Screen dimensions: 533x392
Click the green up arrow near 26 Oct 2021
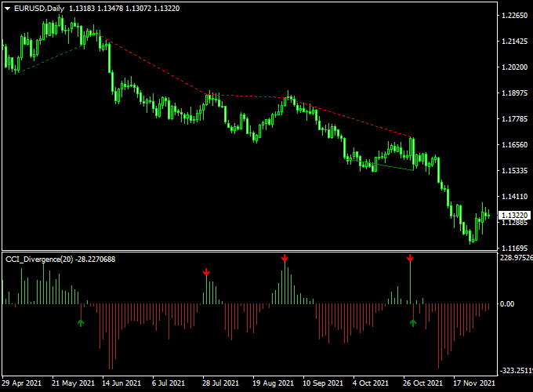[413, 323]
